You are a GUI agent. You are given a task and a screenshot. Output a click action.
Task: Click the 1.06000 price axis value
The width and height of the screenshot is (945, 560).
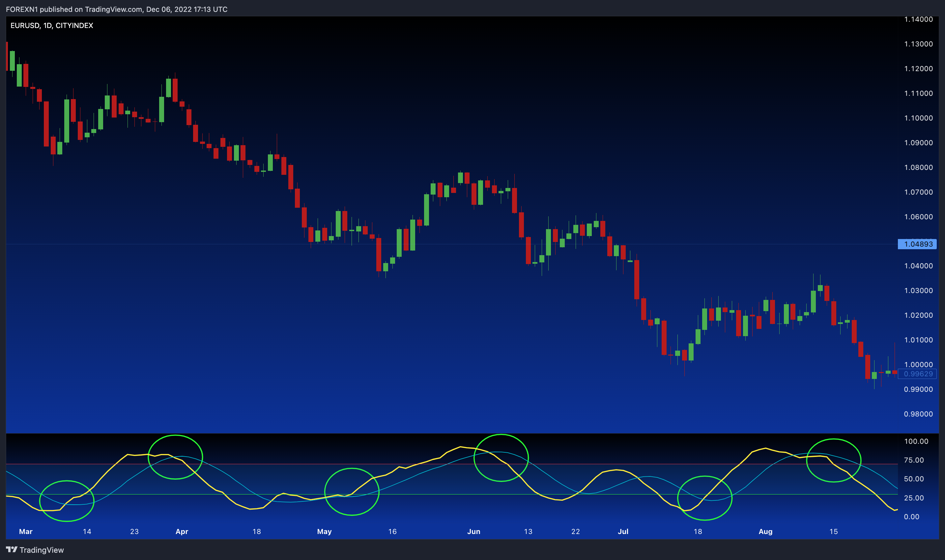point(918,217)
